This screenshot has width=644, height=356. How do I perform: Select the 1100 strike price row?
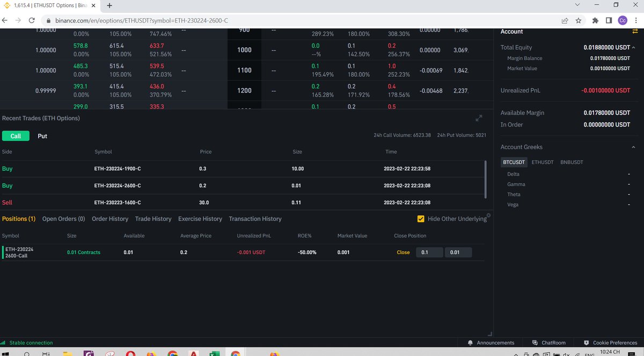[x=245, y=70]
